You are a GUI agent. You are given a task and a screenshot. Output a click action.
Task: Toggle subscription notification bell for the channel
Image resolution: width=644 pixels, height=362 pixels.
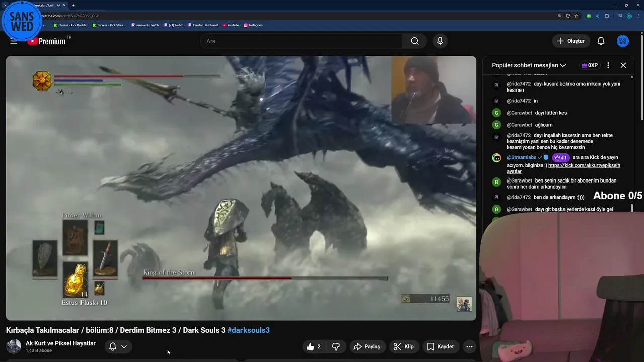(118, 347)
